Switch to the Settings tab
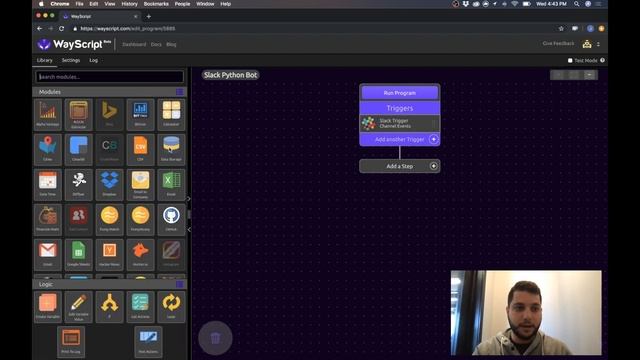 click(x=71, y=60)
